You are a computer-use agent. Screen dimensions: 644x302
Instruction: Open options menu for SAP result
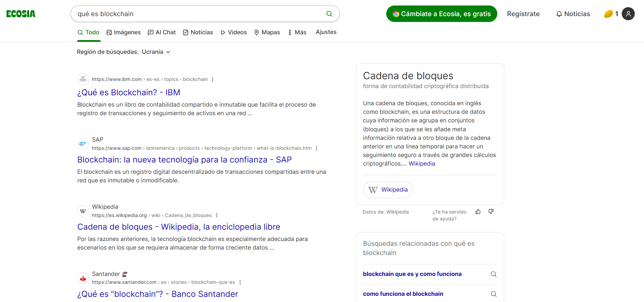pos(316,148)
